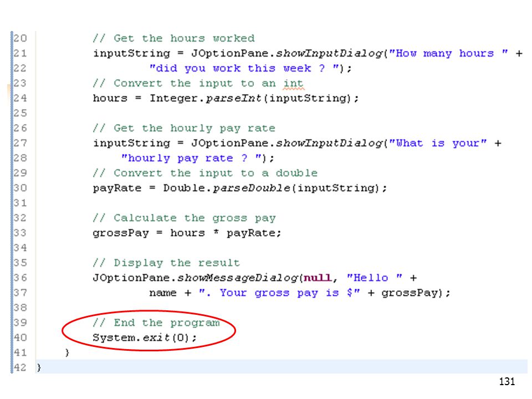This screenshot has height=399, width=532.
Task: Click line number 33 in the gutter
Action: click(20, 232)
